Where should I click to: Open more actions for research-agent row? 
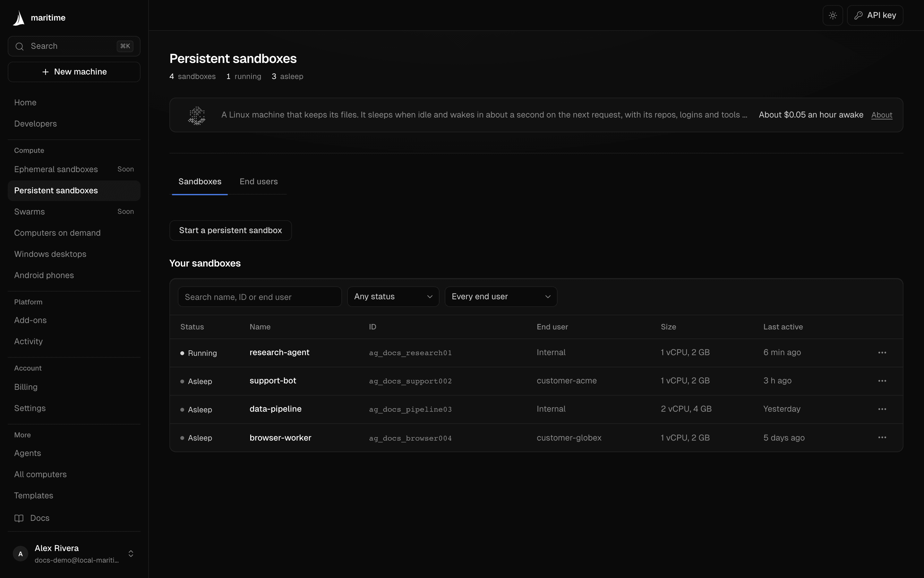coord(882,353)
